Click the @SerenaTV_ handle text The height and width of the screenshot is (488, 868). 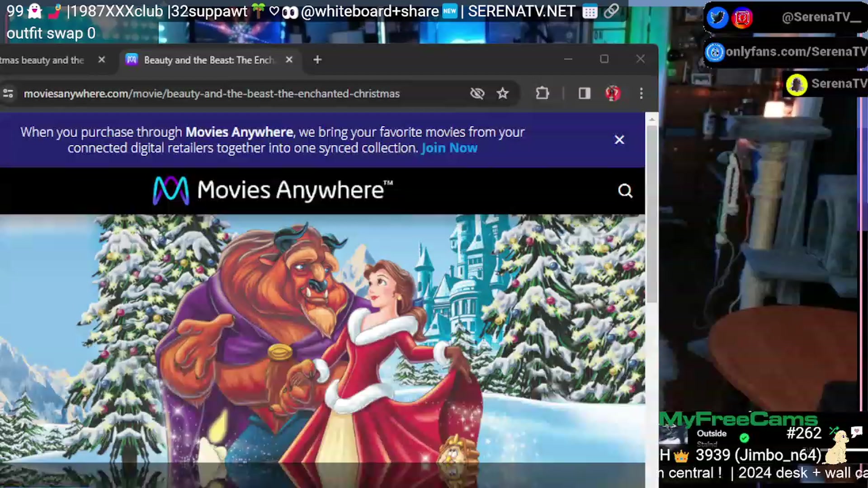821,17
